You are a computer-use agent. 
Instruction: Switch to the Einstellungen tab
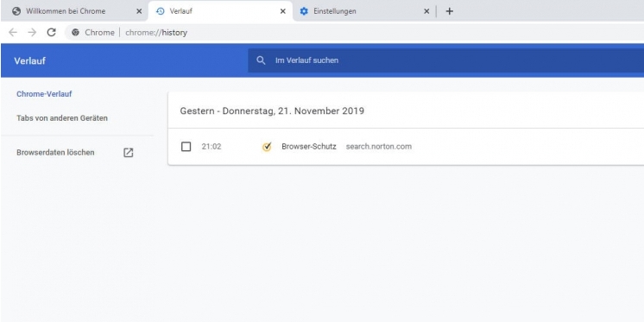364,11
